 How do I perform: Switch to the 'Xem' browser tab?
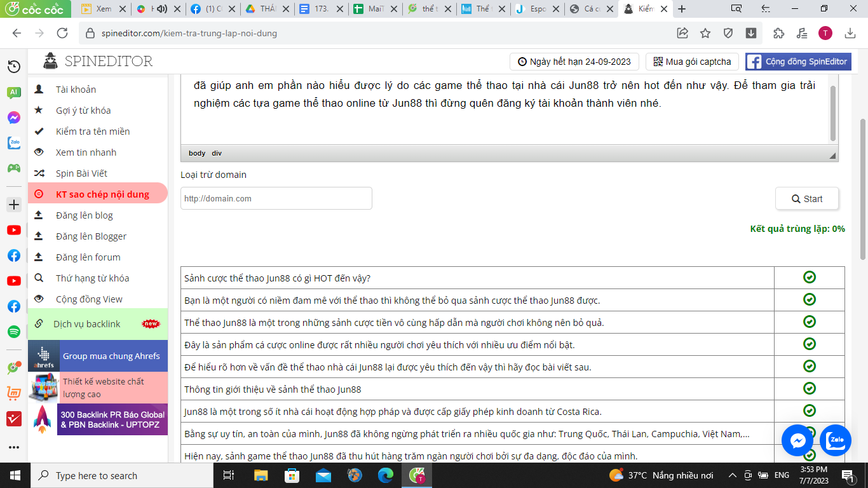tap(105, 9)
